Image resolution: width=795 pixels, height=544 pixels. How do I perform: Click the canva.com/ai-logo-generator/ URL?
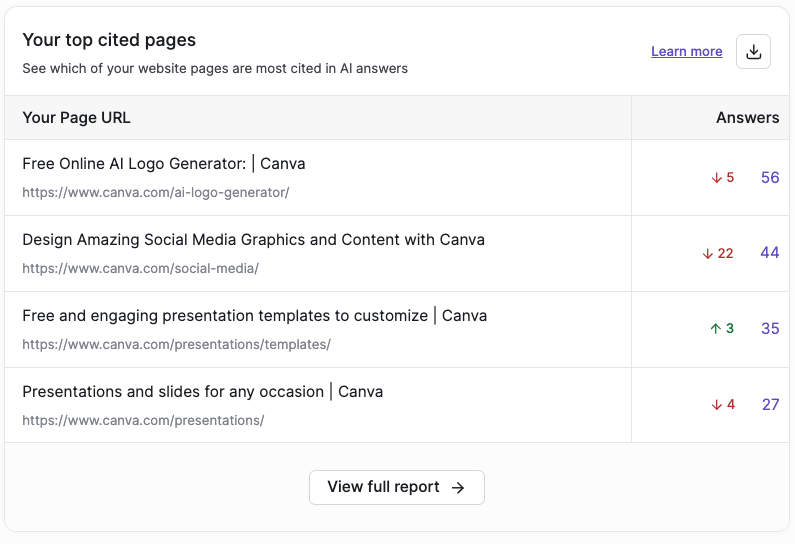point(156,193)
